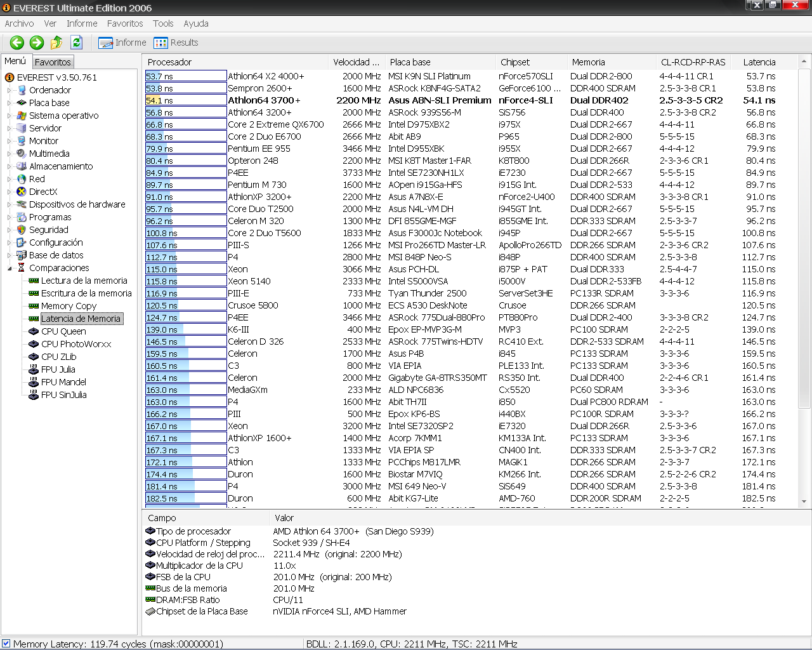Open Lectura de la memoria benchmark
This screenshot has width=812, height=650.
coord(84,281)
